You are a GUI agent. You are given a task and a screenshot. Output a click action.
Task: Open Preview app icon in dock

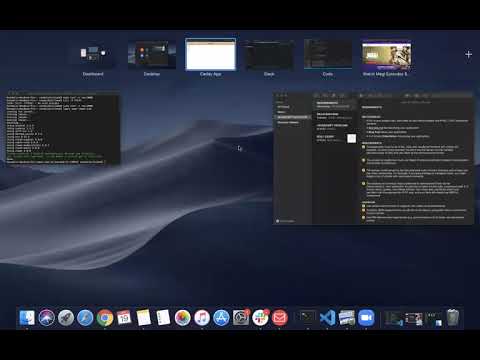347,318
